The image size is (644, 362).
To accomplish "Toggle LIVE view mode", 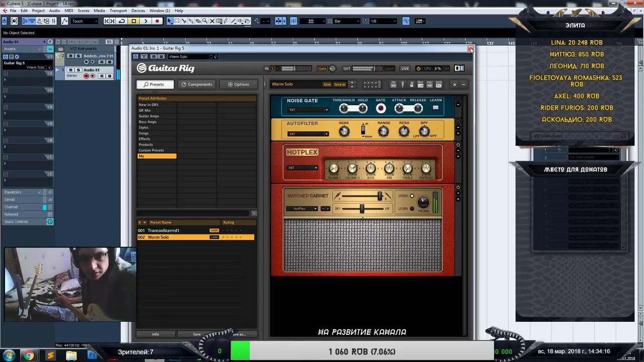I will [405, 68].
